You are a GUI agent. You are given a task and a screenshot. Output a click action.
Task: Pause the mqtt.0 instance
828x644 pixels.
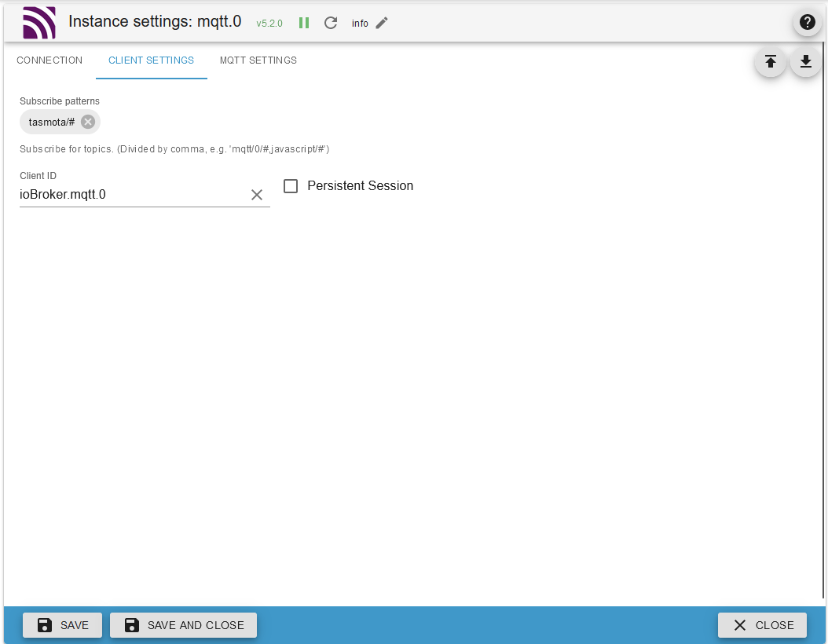click(304, 23)
